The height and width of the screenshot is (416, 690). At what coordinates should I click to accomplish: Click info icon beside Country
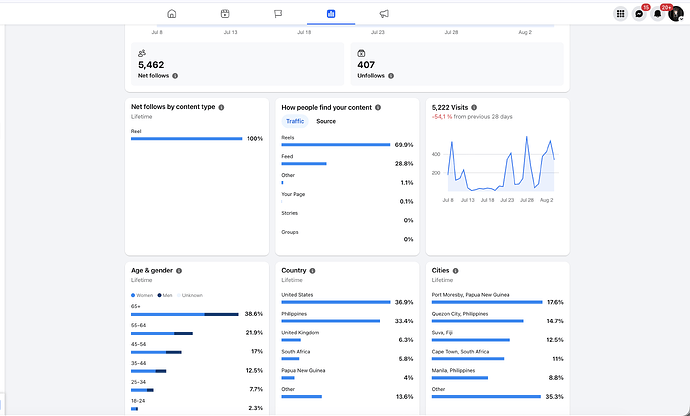[312, 271]
